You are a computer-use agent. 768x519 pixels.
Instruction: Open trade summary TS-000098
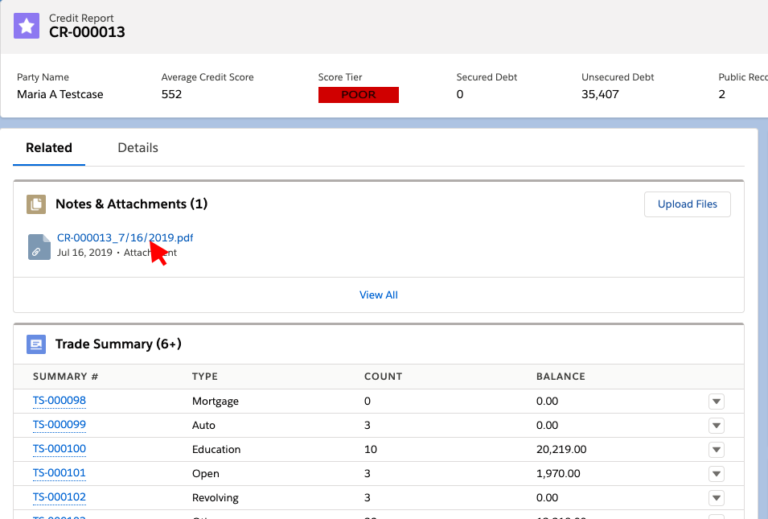click(59, 401)
